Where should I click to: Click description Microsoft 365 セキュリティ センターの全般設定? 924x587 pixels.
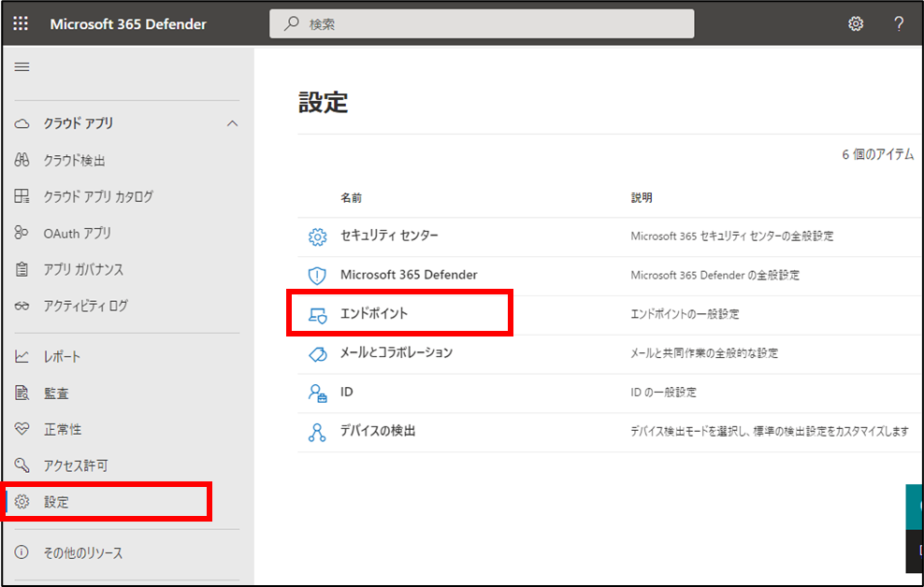coord(732,236)
